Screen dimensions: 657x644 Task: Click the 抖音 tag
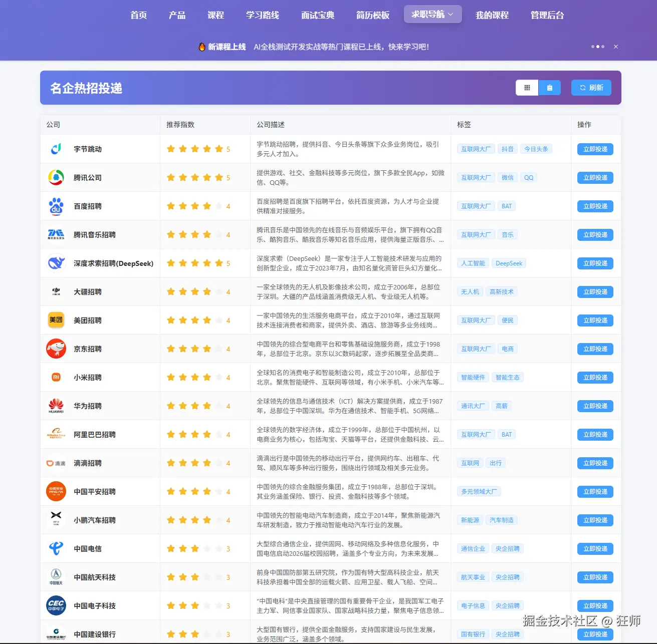[508, 149]
